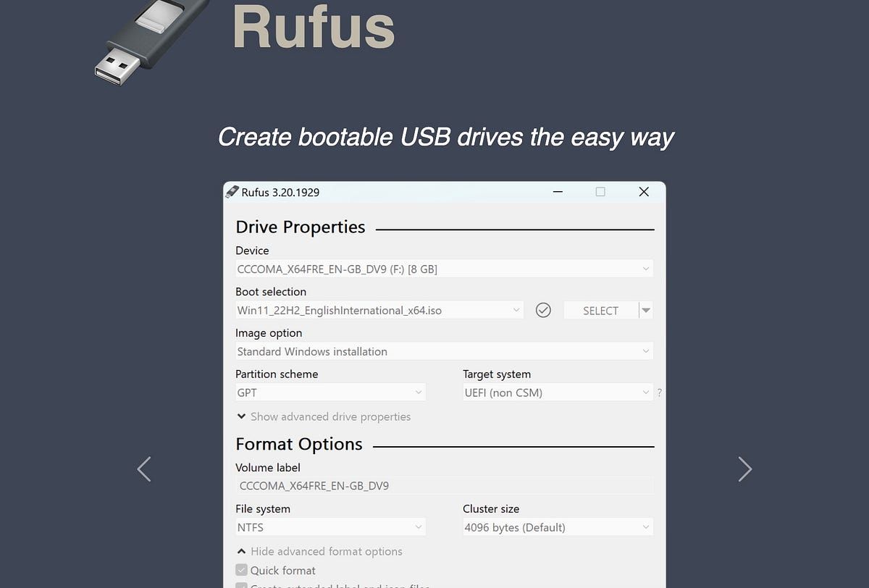Open the Target system dropdown
869x588 pixels.
(558, 392)
